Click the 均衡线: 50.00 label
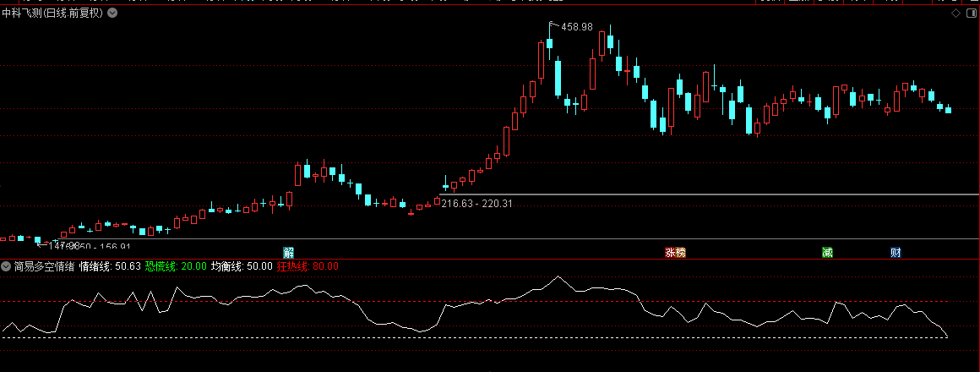 [x=242, y=266]
